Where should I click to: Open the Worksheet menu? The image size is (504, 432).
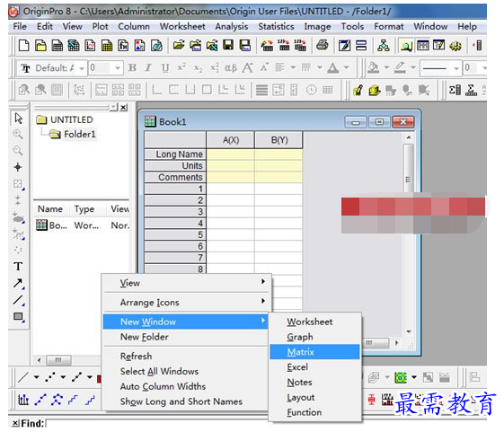[x=182, y=26]
